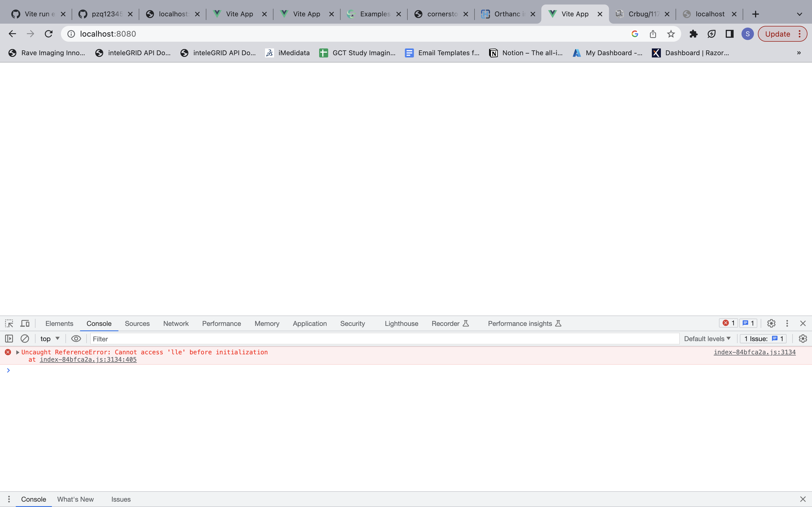812x507 pixels.
Task: Open the Sources panel tab
Action: [137, 324]
